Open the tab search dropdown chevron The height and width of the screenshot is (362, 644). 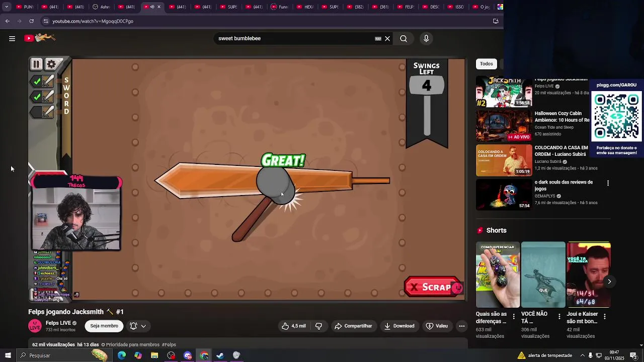coord(7,7)
